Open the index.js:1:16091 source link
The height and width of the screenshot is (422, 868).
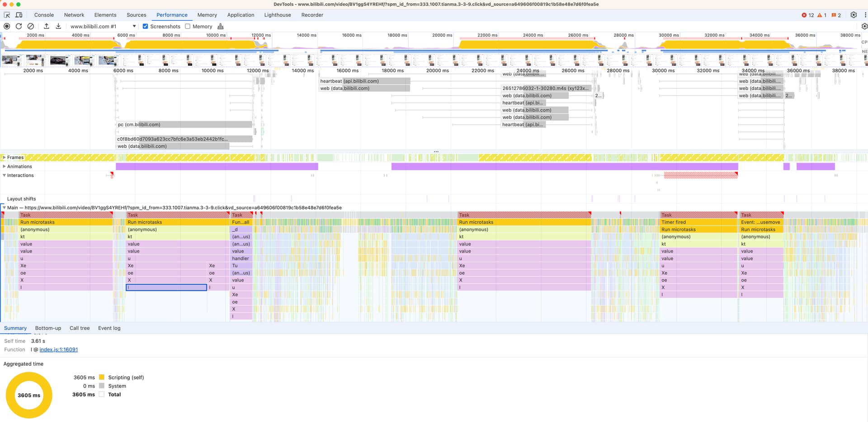[59, 349]
